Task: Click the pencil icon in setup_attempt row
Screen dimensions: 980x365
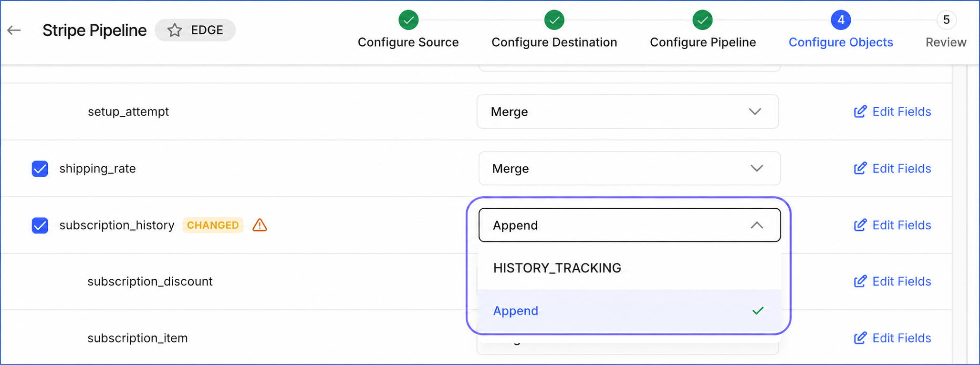Action: [860, 112]
